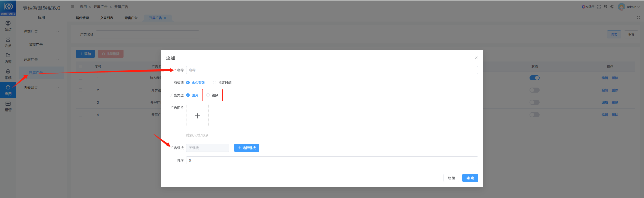644x198 pixels.
Task: Toggle fullscreen mode icon in header
Action: click(x=599, y=7)
